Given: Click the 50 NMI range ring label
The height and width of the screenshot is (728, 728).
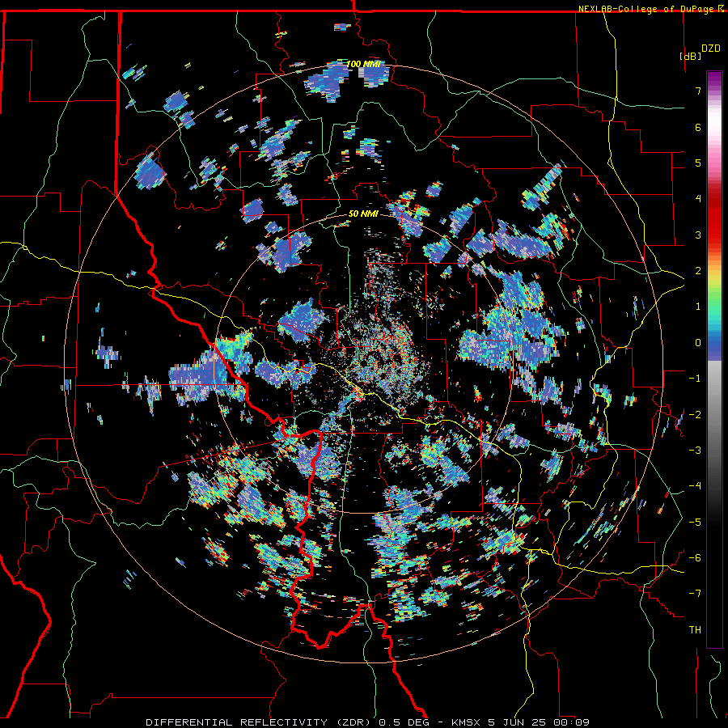Looking at the screenshot, I should point(363,214).
